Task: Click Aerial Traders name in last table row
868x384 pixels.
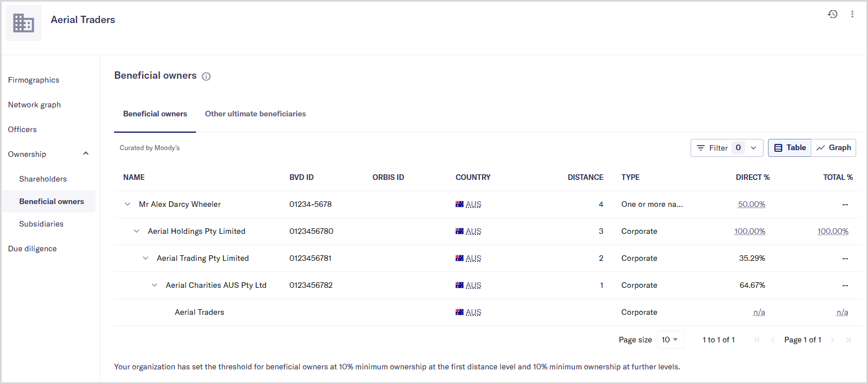Action: point(199,312)
